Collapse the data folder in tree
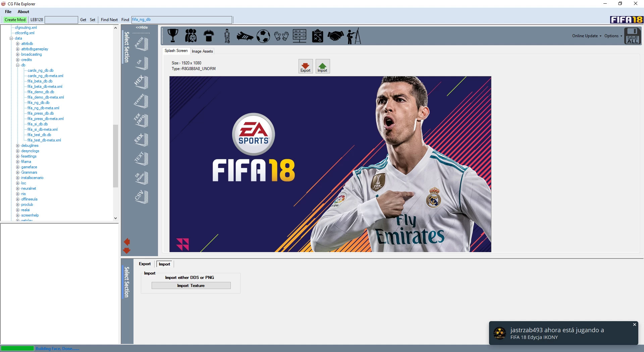The height and width of the screenshot is (352, 644). point(11,38)
